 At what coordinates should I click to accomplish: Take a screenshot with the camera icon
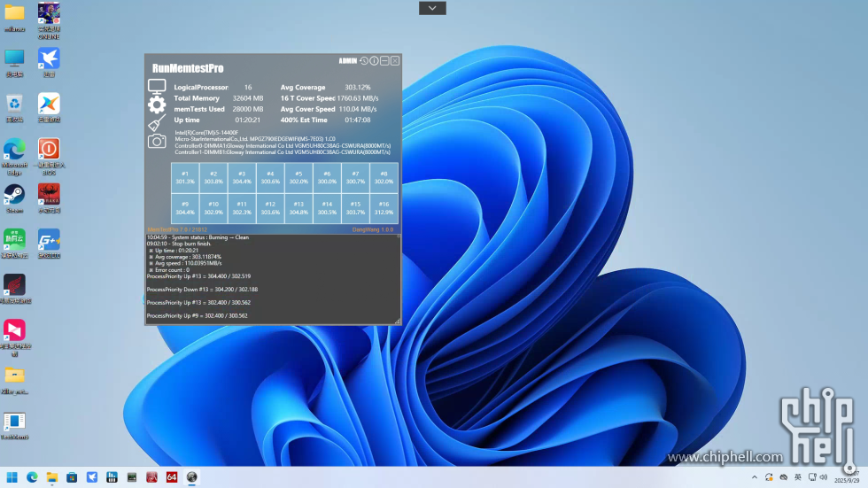[x=157, y=141]
